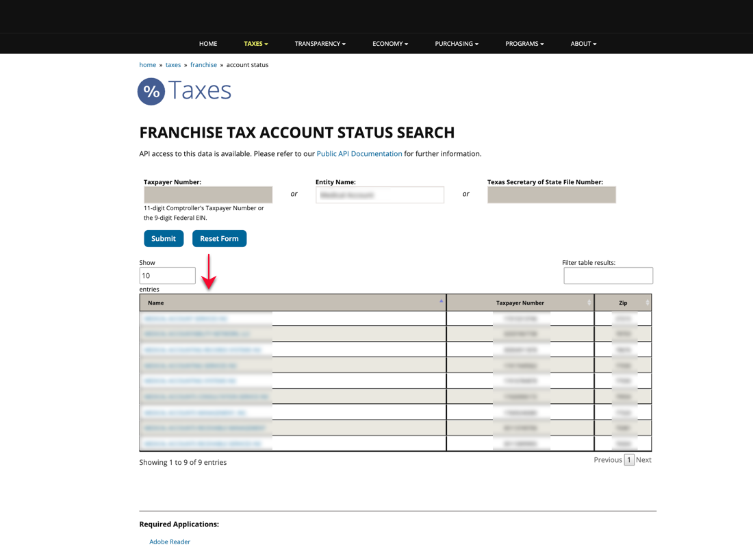Expand the About menu
The width and height of the screenshot is (753, 560).
coord(583,44)
